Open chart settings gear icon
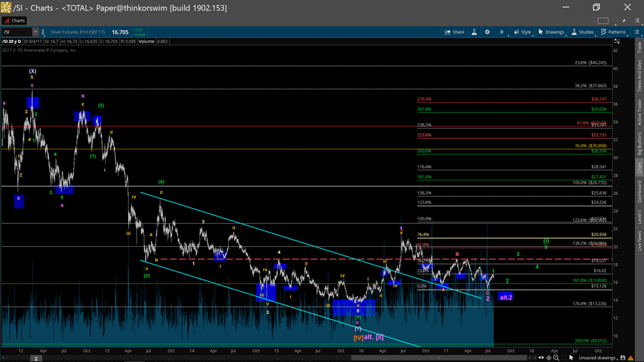The image size is (644, 362). tap(487, 32)
